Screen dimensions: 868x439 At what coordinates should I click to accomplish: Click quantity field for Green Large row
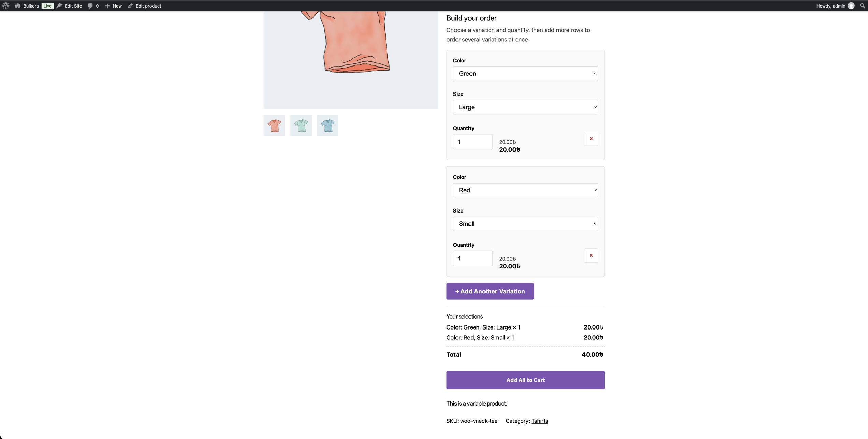(x=473, y=142)
